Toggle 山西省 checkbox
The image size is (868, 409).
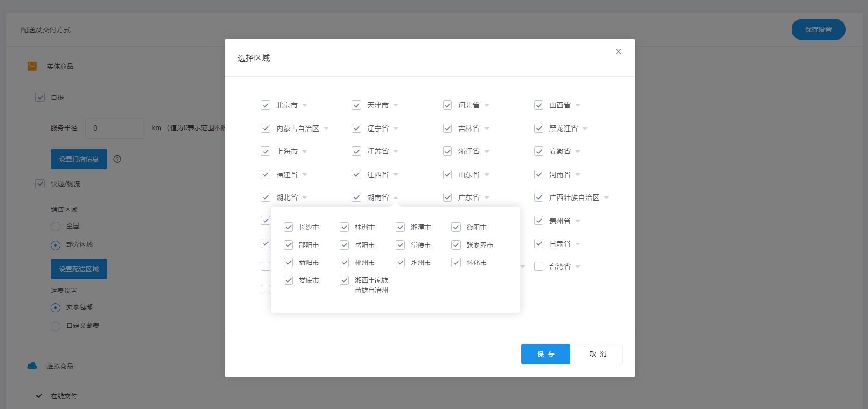(x=539, y=105)
